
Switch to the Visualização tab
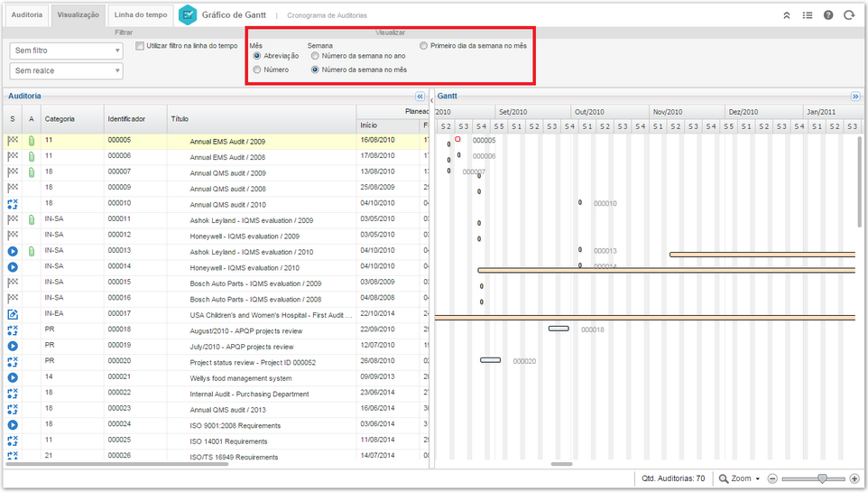click(78, 15)
